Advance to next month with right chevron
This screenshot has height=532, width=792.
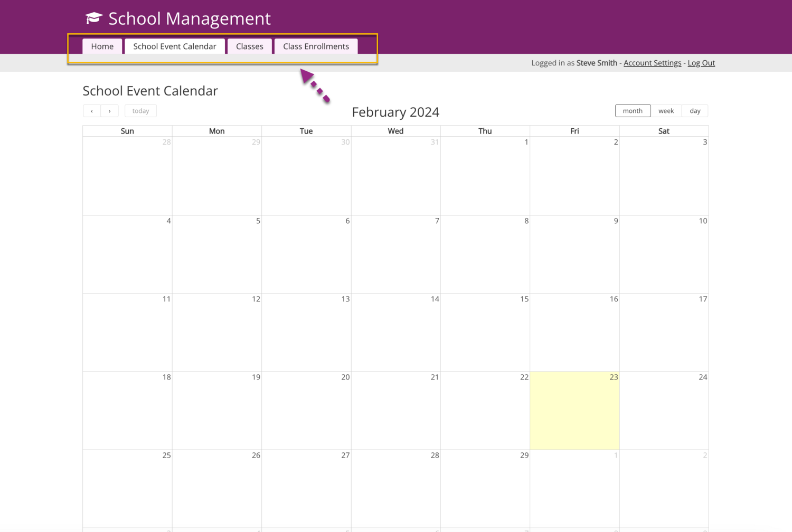point(109,111)
